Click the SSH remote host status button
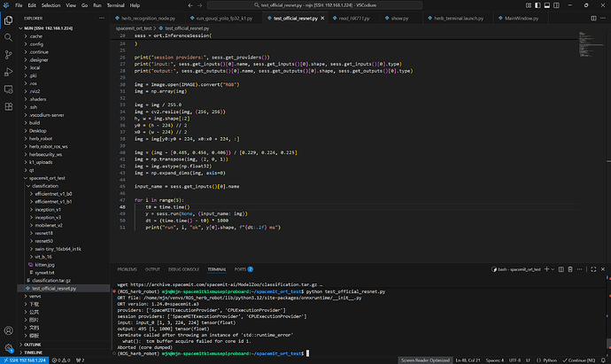Image resolution: width=611 pixels, height=364 pixels. click(24, 360)
